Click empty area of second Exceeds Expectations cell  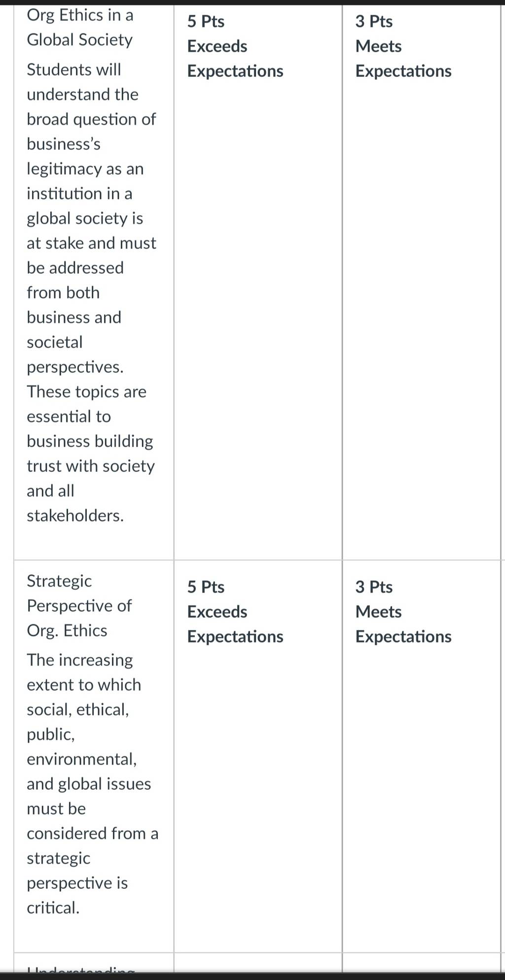click(x=258, y=799)
